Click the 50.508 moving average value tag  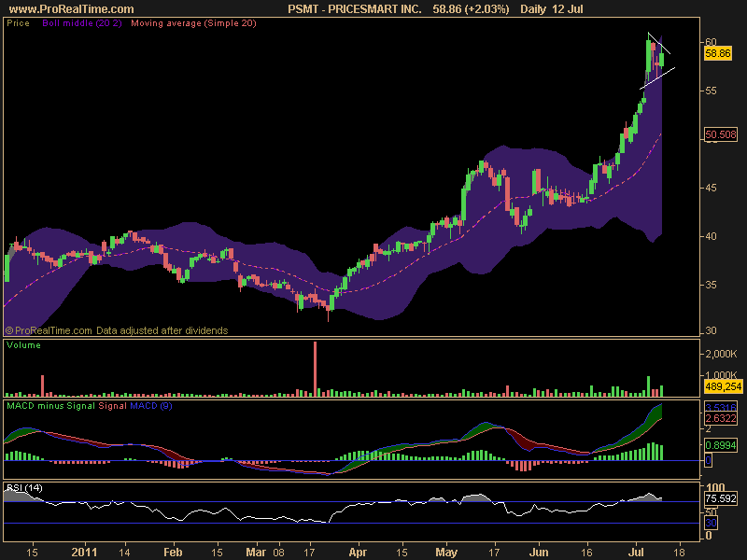coord(721,134)
